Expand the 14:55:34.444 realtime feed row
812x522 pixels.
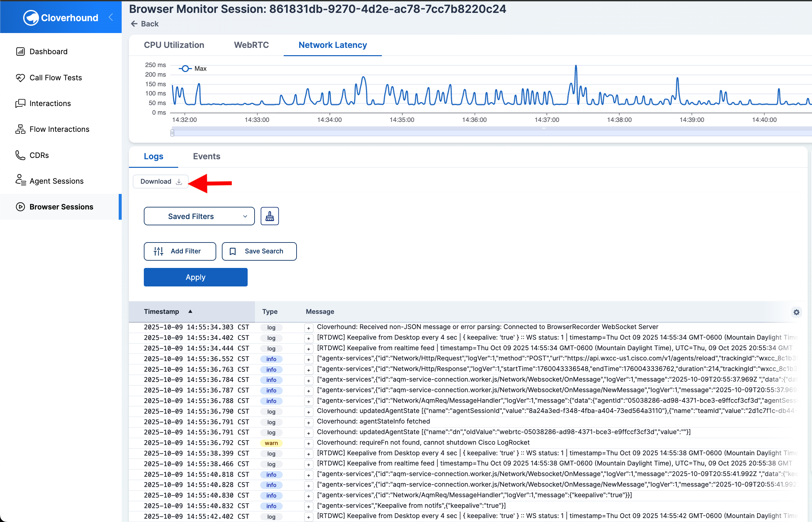coord(308,349)
